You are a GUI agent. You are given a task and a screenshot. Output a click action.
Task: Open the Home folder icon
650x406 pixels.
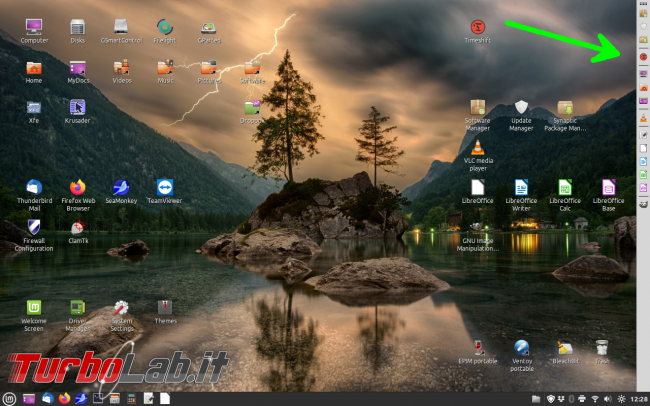point(34,68)
